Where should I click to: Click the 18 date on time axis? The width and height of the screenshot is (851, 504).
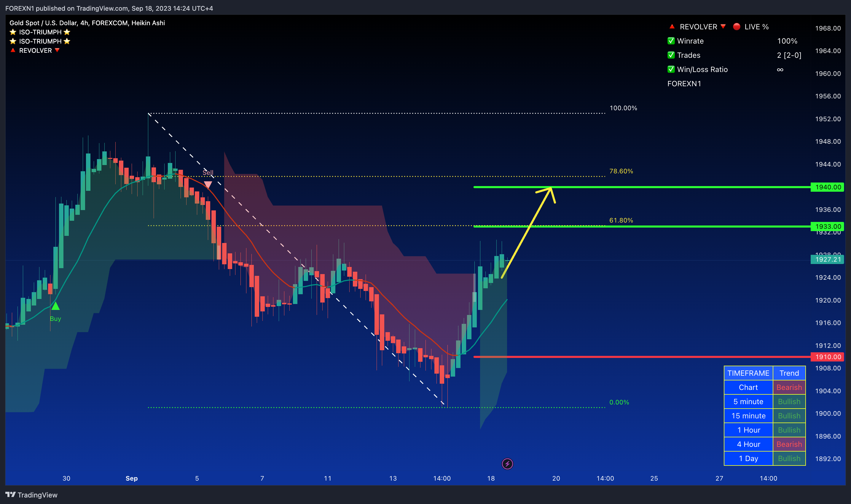coord(491,479)
